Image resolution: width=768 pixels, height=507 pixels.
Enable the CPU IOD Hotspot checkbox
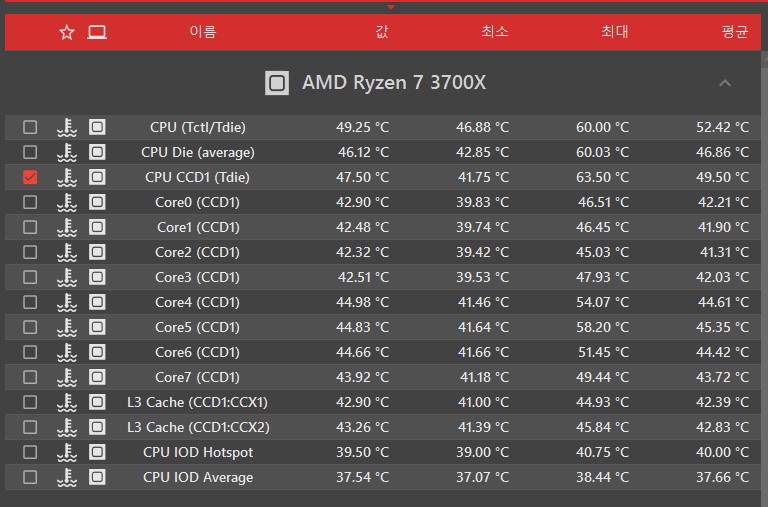click(30, 452)
